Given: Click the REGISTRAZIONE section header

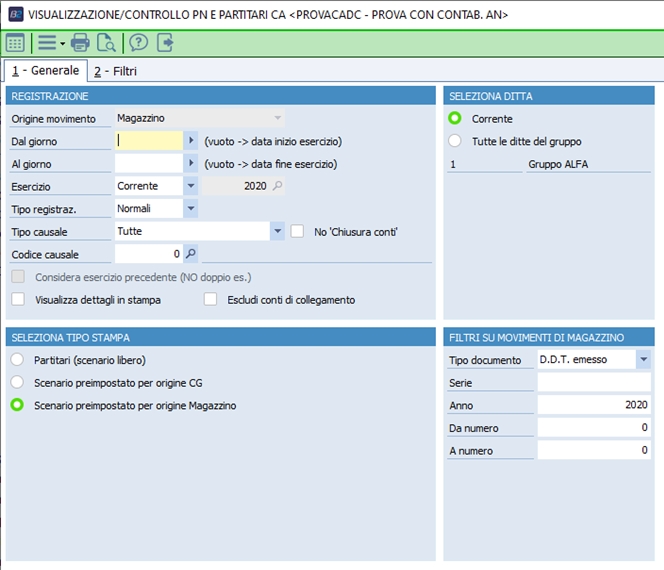Looking at the screenshot, I should click(221, 96).
